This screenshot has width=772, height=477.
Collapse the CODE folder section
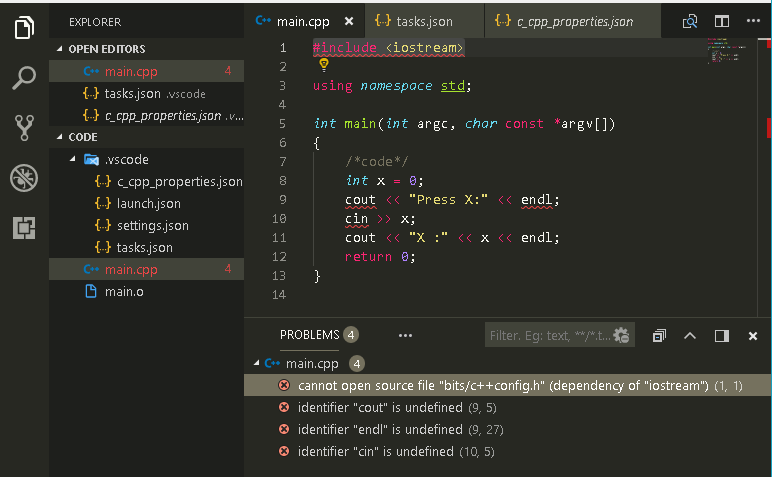click(60, 137)
